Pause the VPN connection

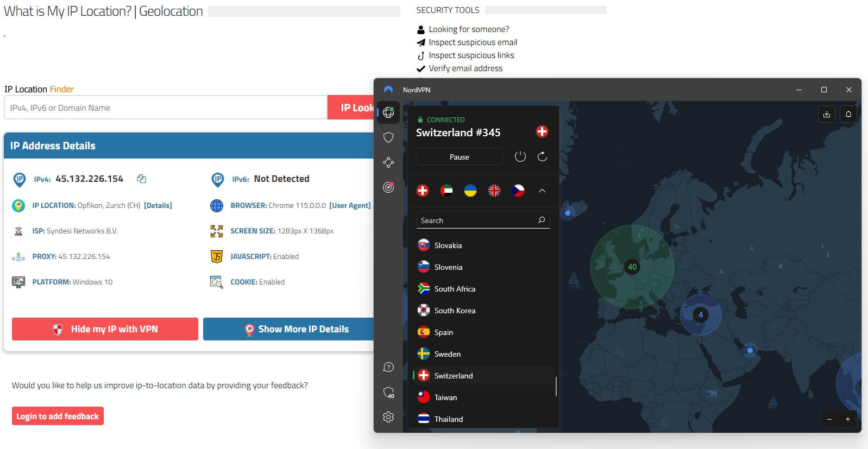click(460, 157)
